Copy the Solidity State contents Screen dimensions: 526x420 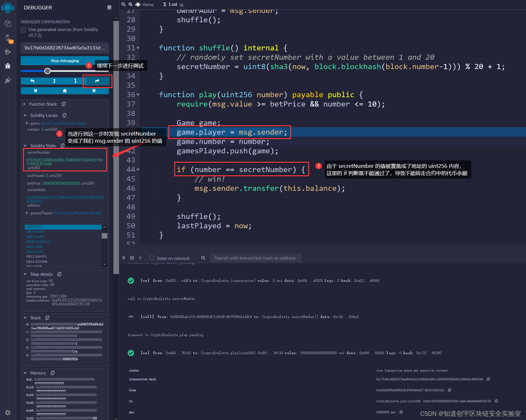[63, 146]
